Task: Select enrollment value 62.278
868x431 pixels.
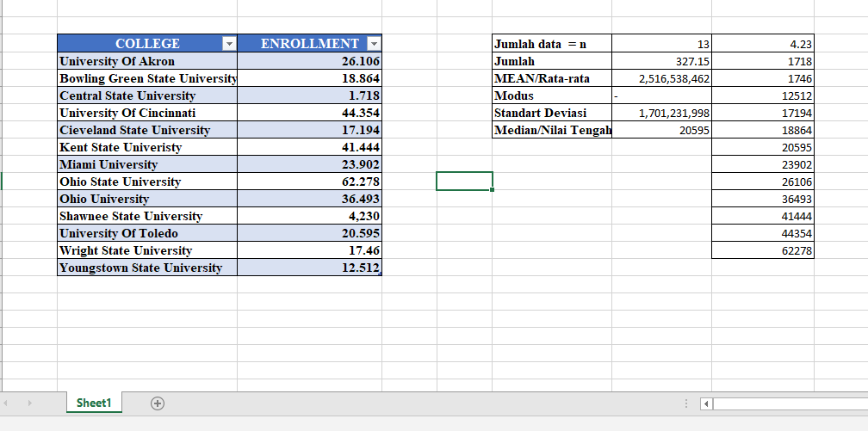Action: pyautogui.click(x=309, y=181)
